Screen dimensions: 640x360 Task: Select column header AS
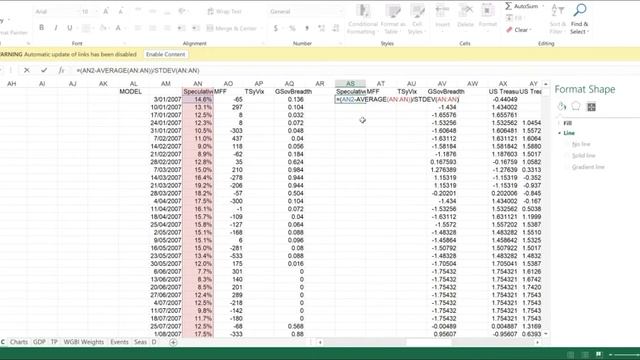[350, 84]
